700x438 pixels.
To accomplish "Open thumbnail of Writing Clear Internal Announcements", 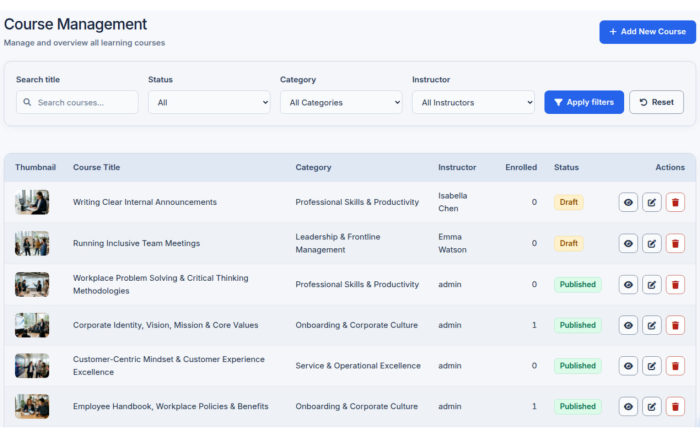I will tap(32, 202).
